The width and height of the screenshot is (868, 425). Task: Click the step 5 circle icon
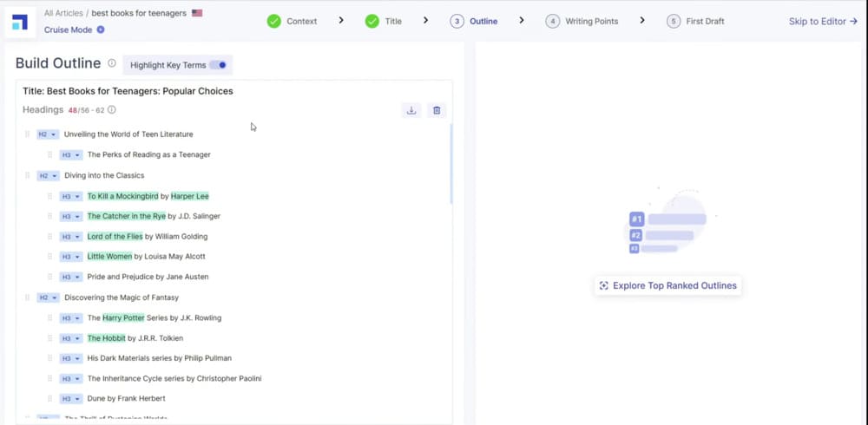[674, 21]
